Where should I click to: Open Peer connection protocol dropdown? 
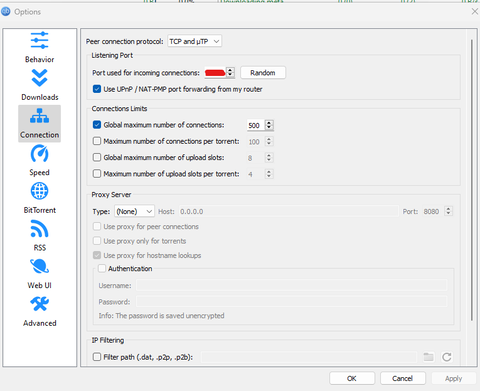[x=194, y=41]
